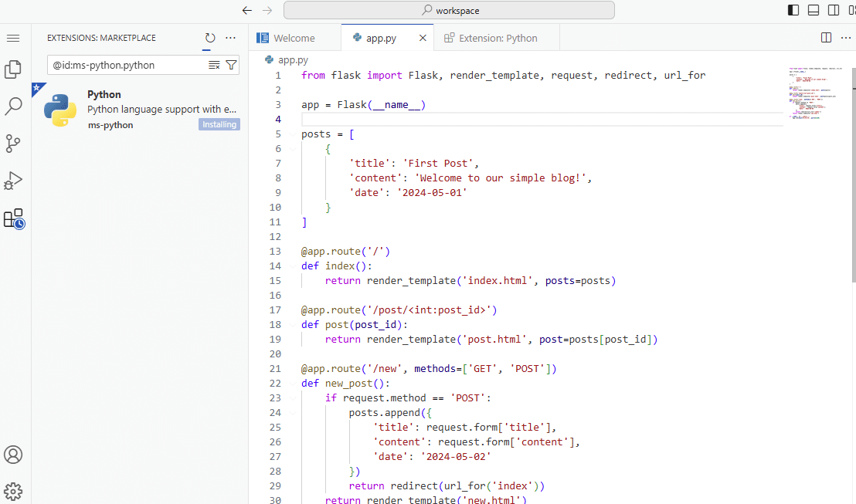Click the empty line 4 in editor

pos(542,120)
